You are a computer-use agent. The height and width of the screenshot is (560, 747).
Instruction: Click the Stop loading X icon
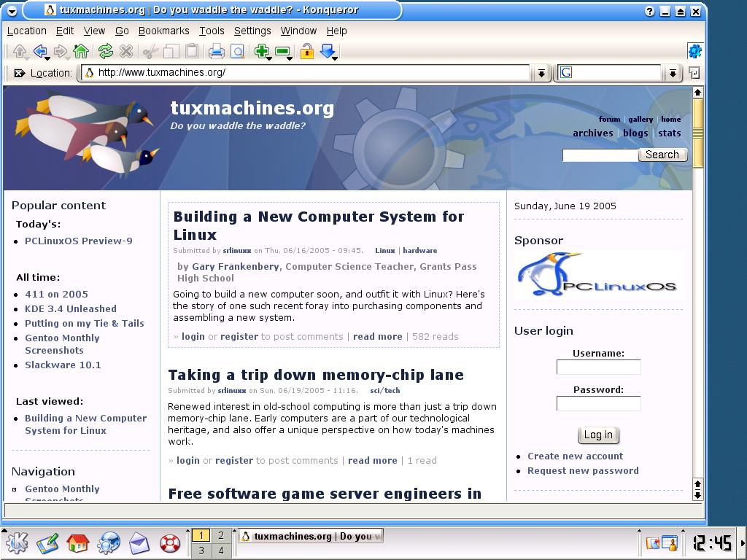125,50
